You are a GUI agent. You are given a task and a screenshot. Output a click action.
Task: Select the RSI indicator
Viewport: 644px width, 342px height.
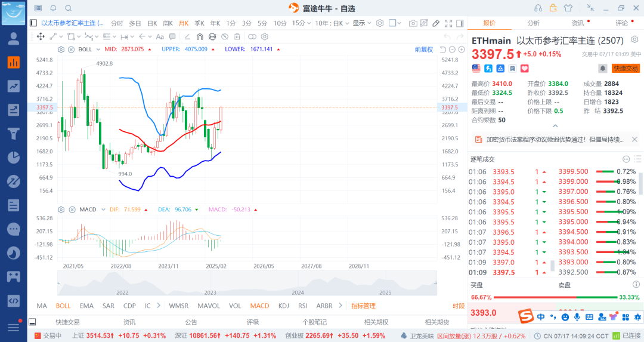[x=303, y=306]
